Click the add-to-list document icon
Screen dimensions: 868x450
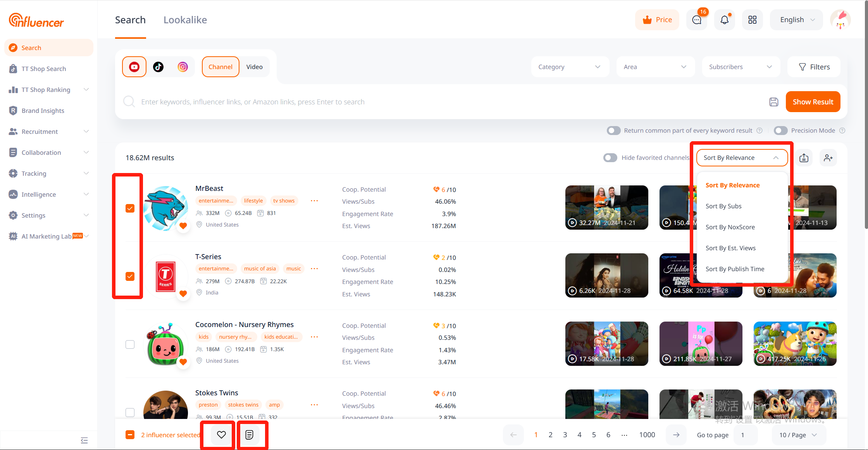click(249, 434)
